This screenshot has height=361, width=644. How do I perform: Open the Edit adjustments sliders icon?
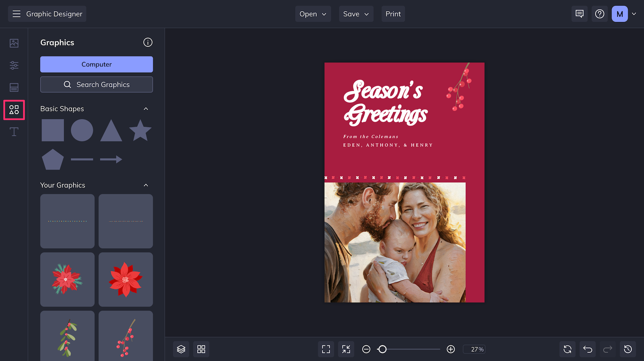14,65
